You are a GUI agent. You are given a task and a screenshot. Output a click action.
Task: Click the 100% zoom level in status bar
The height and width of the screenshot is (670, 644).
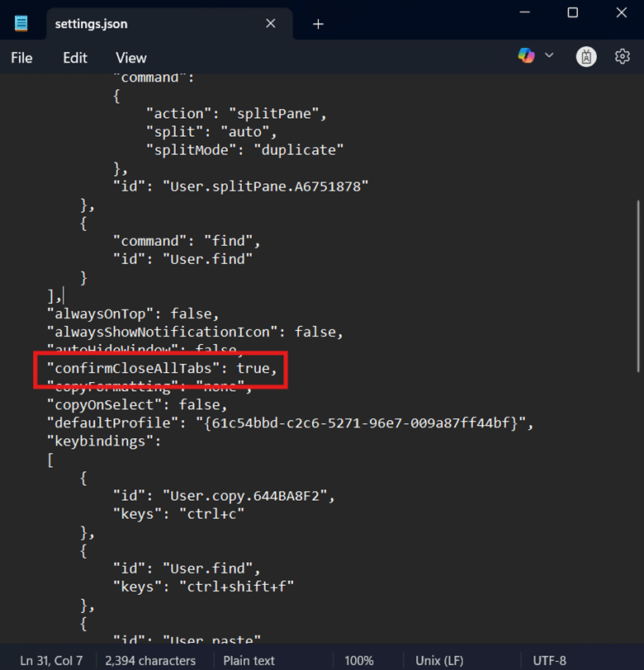(359, 660)
